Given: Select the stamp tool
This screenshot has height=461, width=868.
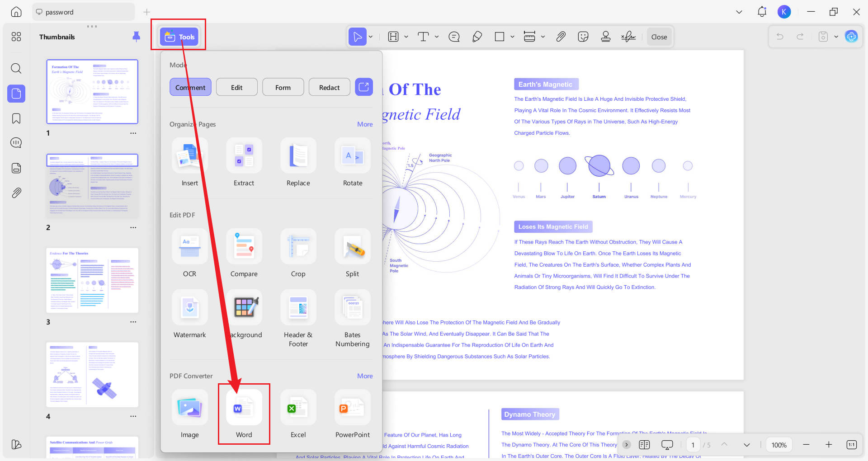Looking at the screenshot, I should pyautogui.click(x=606, y=37).
